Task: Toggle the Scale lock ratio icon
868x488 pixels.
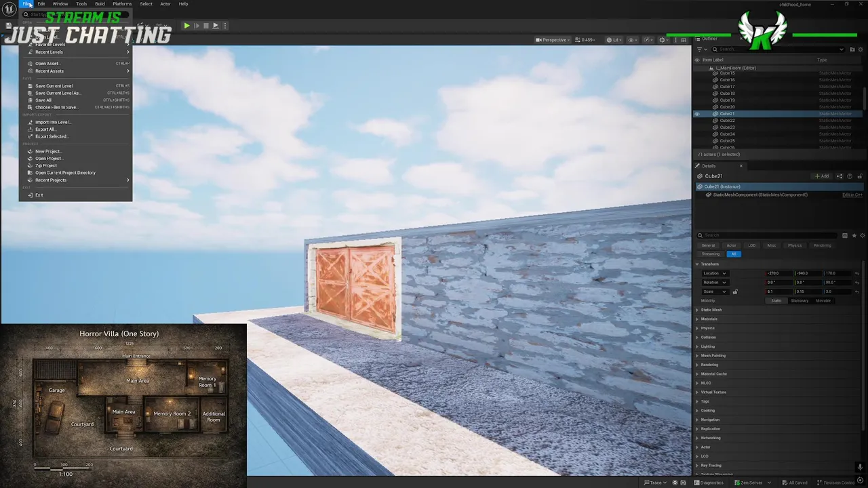Action: pos(735,291)
